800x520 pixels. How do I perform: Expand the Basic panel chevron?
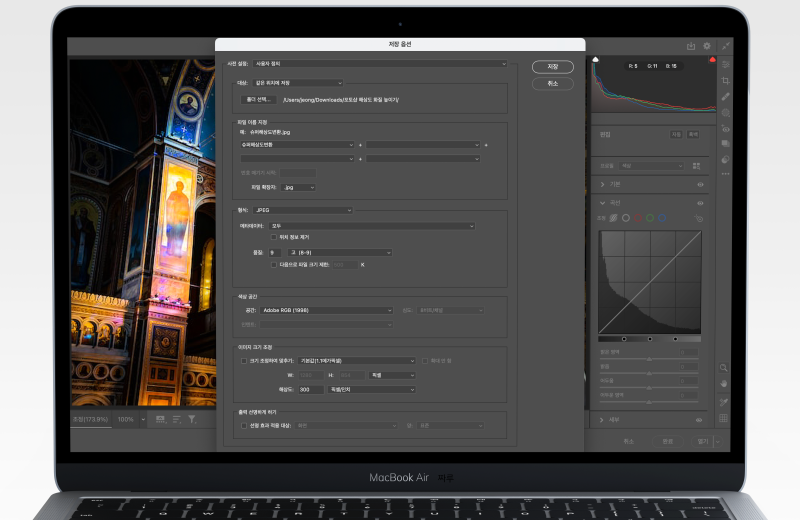(x=603, y=185)
